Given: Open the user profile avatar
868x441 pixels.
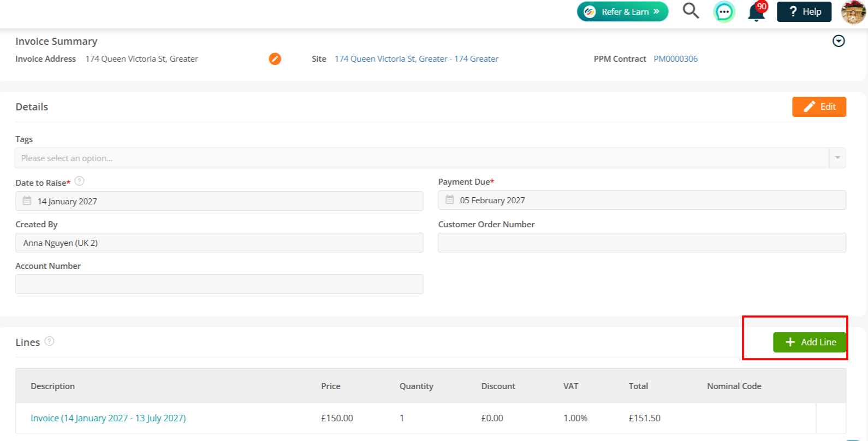Looking at the screenshot, I should click(853, 11).
